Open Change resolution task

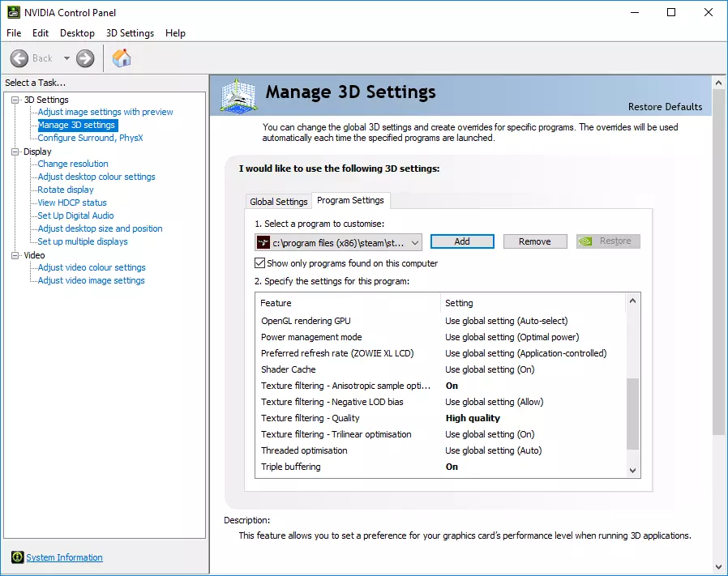73,164
